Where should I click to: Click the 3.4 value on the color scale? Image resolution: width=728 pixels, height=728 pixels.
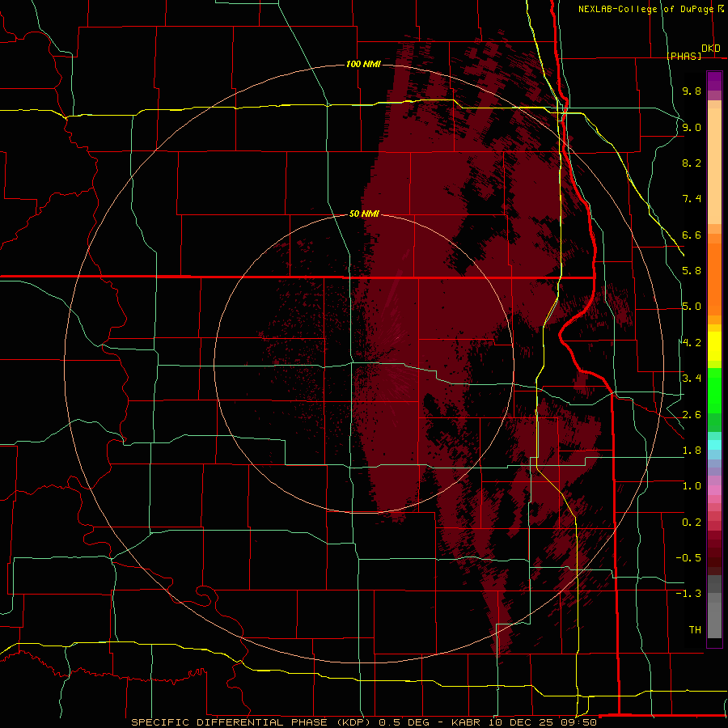(692, 379)
